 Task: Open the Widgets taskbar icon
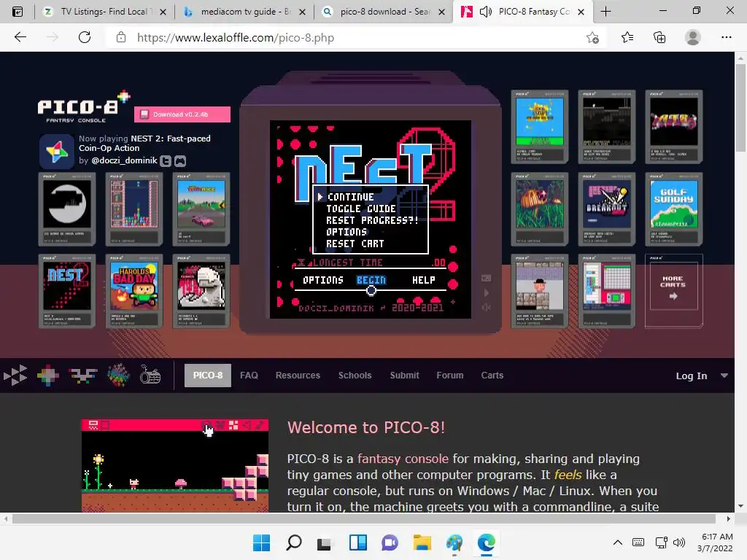pos(357,542)
